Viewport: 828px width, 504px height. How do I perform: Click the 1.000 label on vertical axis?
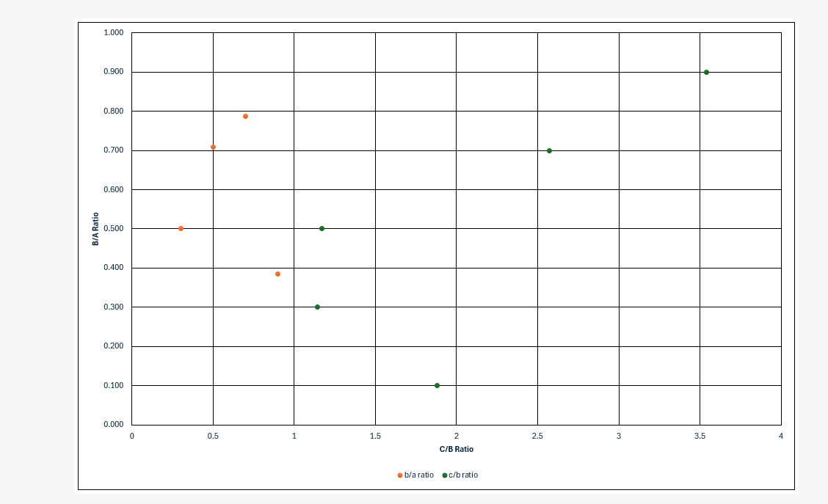point(114,33)
